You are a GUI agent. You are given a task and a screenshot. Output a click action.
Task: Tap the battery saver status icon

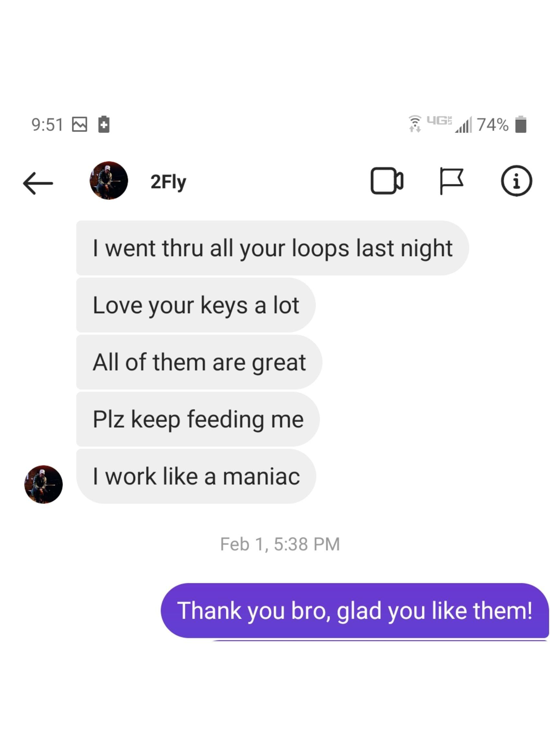click(x=104, y=124)
